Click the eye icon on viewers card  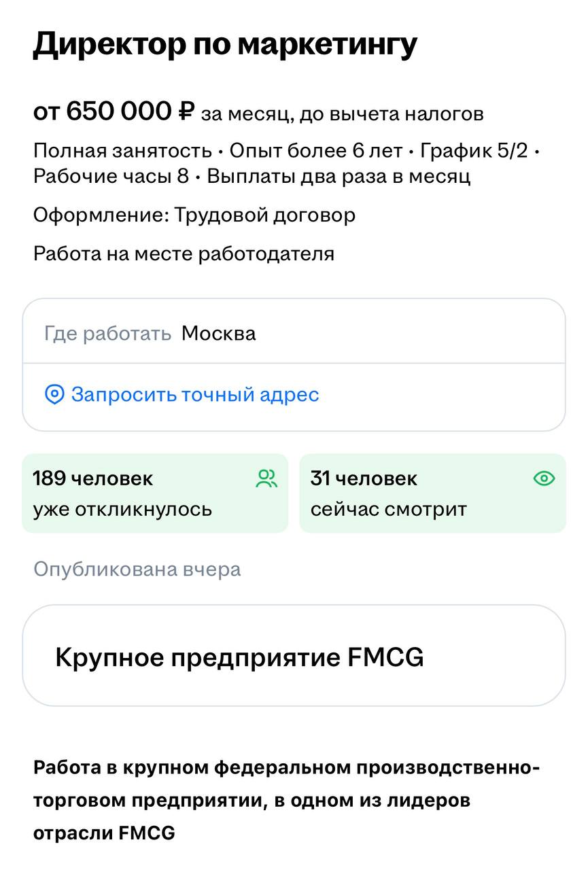click(544, 479)
